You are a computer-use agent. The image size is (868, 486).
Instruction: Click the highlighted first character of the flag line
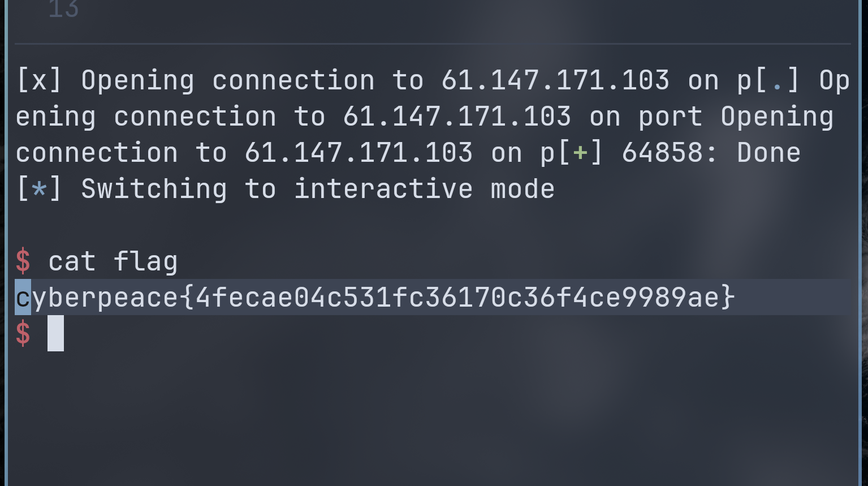[x=23, y=298]
